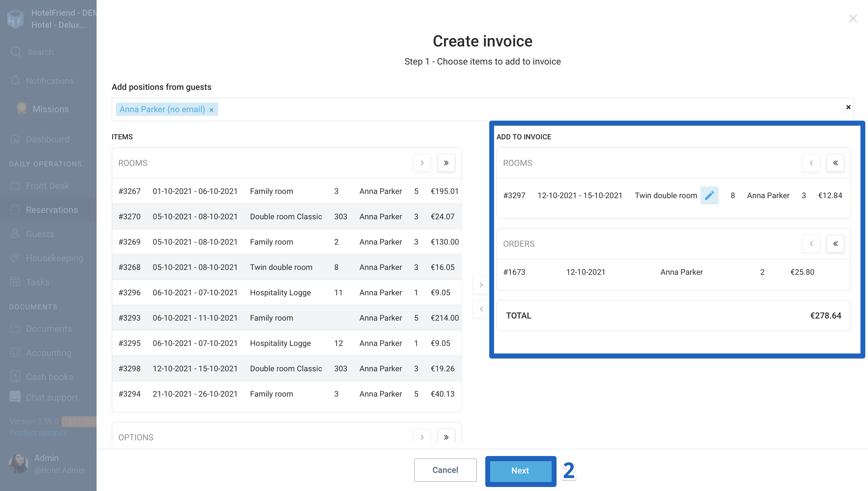
Task: Select the Housekeeping icon
Action: tap(15, 258)
